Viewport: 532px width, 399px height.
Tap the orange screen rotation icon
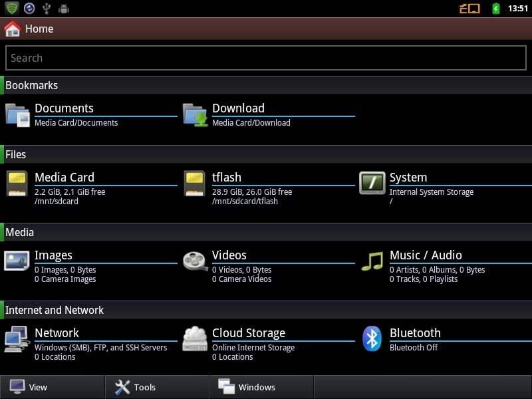click(469, 9)
